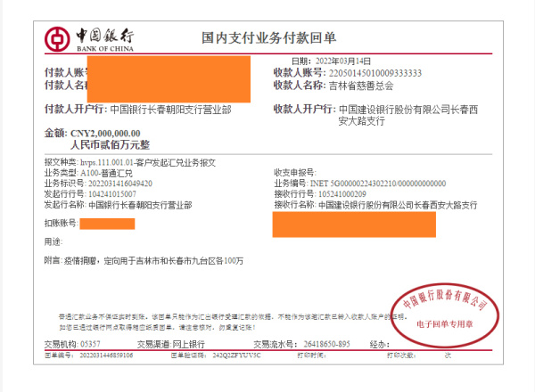Screen dimensions: 535x392
Task: Click originating bank number 104241015007
Action: click(112, 194)
